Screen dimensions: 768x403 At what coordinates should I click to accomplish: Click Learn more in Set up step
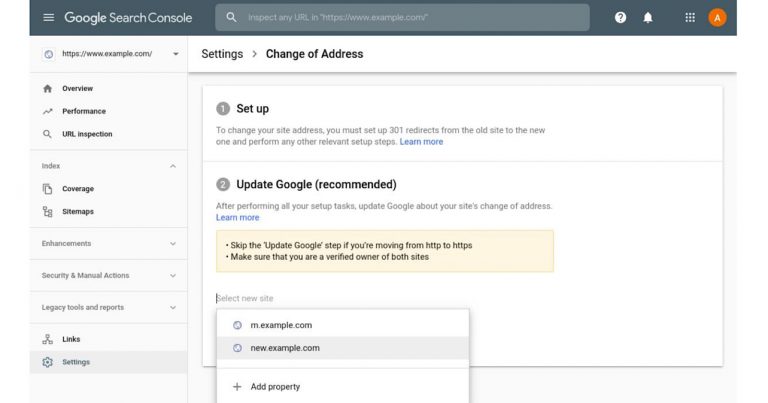point(421,142)
